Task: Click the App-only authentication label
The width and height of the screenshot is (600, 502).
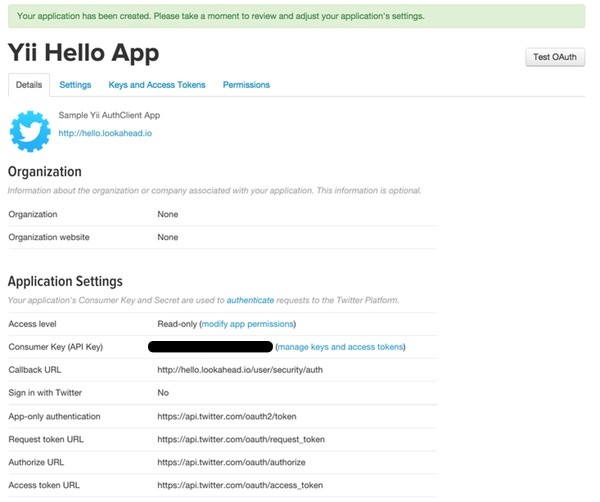Action: click(x=54, y=416)
